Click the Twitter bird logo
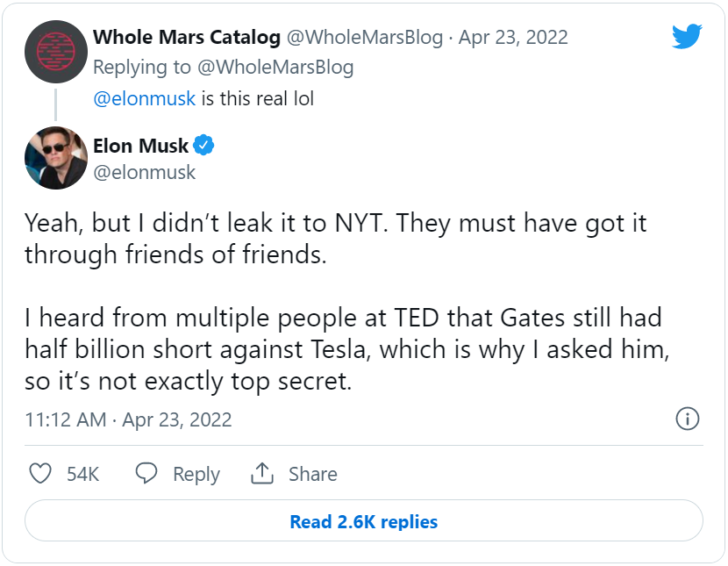The height and width of the screenshot is (566, 728). pos(687,37)
